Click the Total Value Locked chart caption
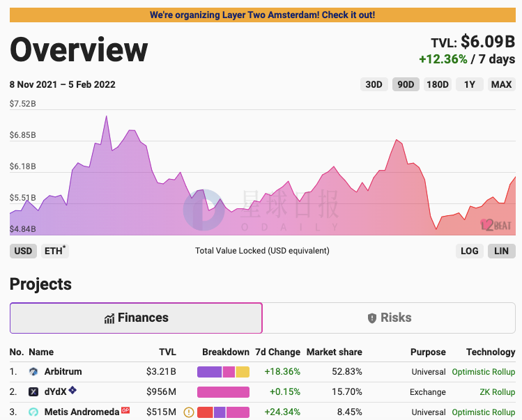The width and height of the screenshot is (522, 420). point(262,251)
